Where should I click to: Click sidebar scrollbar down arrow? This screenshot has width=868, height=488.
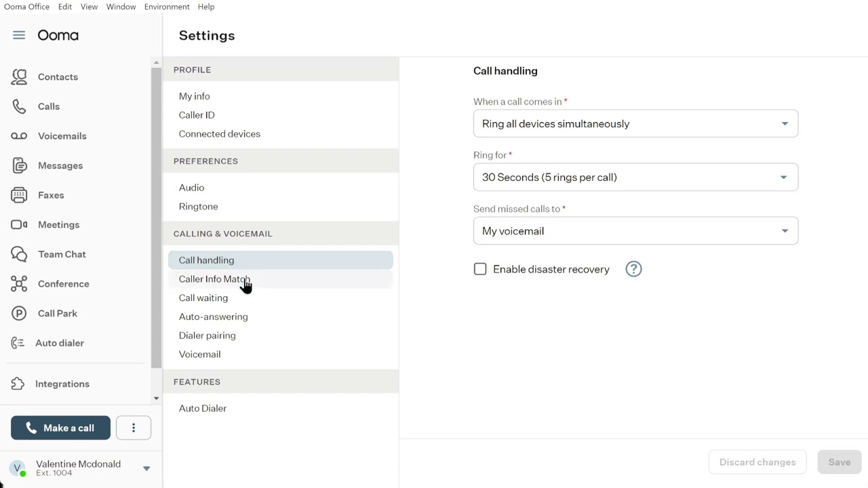[x=156, y=399]
